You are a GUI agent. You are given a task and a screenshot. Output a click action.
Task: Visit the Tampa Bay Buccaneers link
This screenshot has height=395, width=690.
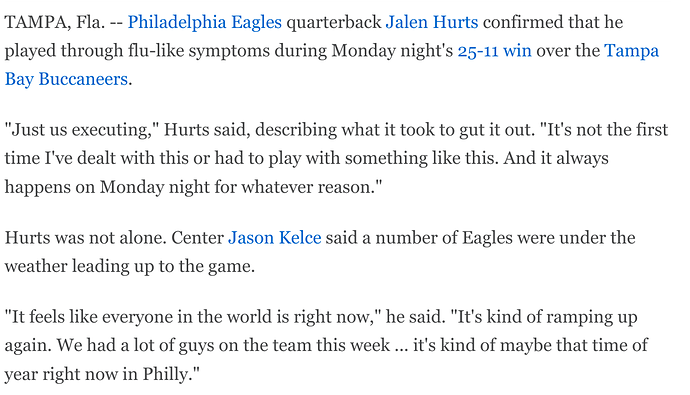pos(332,65)
